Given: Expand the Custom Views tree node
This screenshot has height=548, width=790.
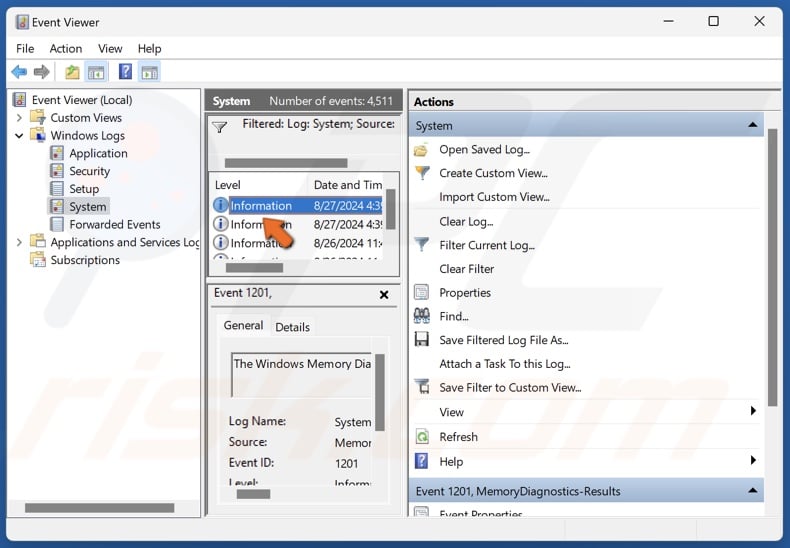Looking at the screenshot, I should pos(19,118).
